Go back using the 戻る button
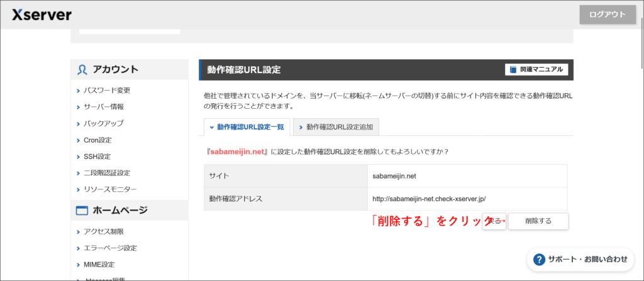The image size is (644, 281). coord(494,221)
